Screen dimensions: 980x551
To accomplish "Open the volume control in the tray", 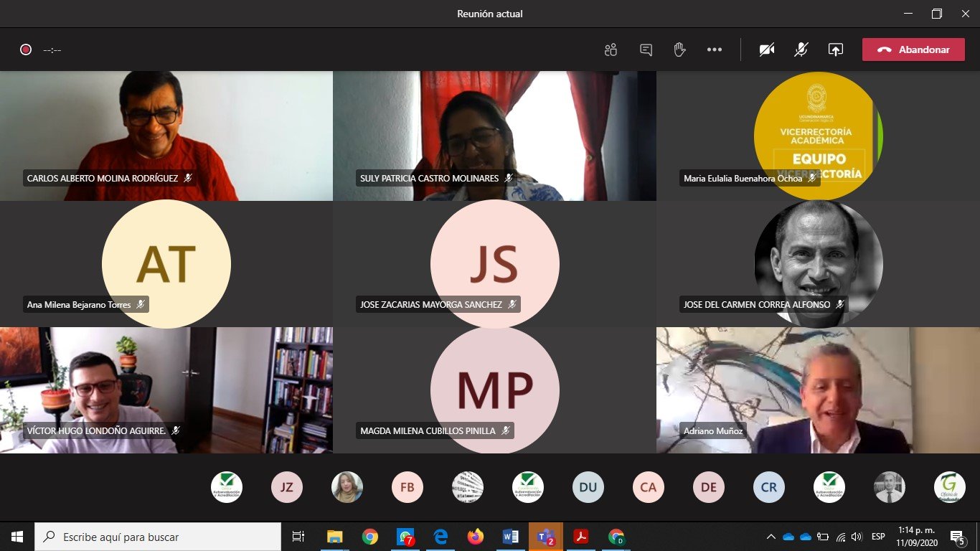I will pyautogui.click(x=857, y=537).
